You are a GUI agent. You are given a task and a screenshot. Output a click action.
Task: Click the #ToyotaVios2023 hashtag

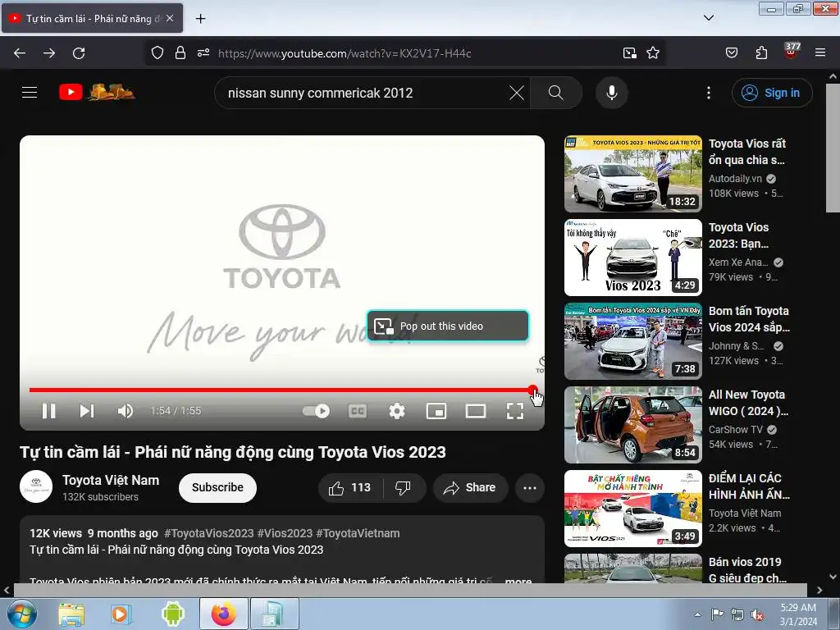coord(209,533)
